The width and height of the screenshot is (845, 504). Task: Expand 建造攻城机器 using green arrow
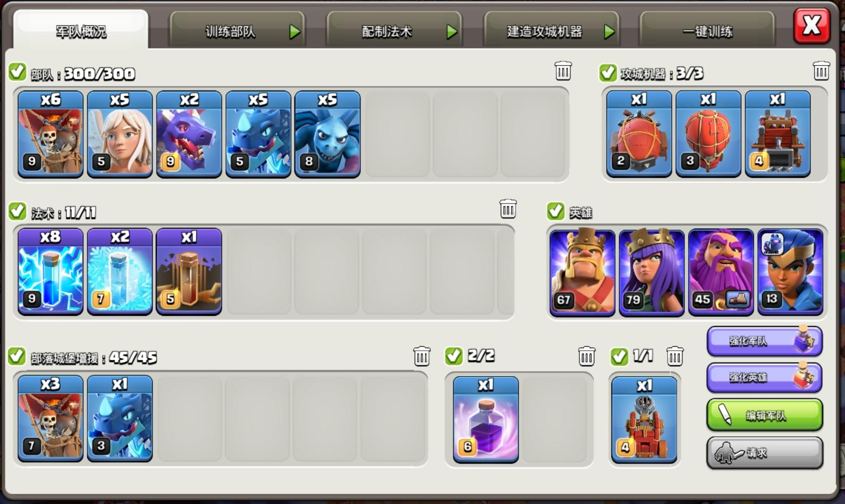point(609,32)
